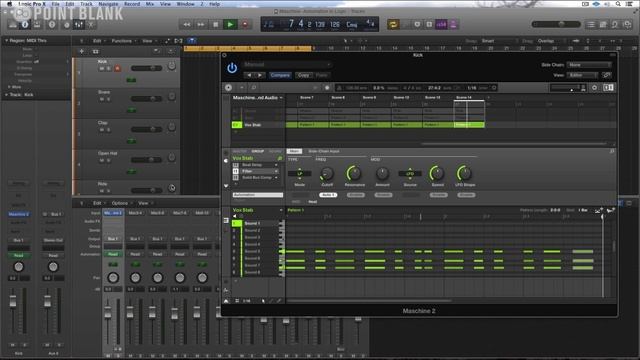Click the add track plus button
The image size is (640, 360).
[82, 51]
